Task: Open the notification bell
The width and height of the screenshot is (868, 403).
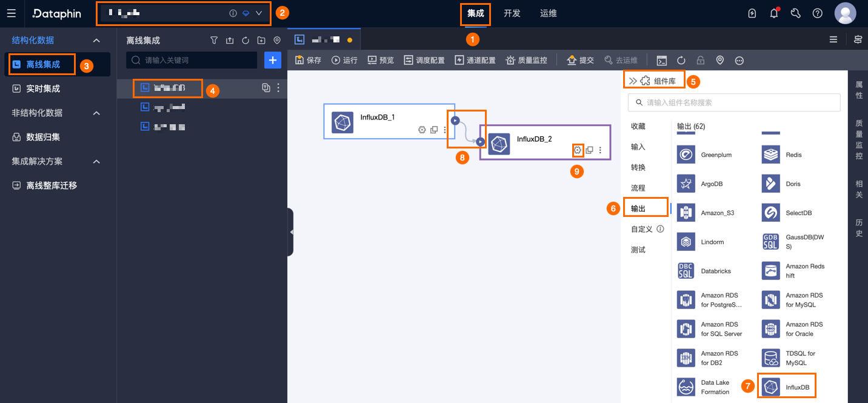Action: tap(774, 13)
